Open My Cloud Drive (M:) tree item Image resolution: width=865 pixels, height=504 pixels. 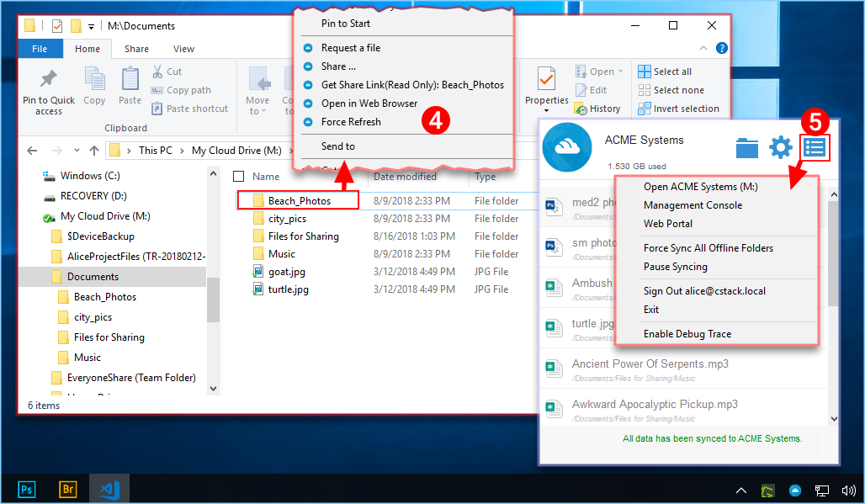click(x=105, y=216)
